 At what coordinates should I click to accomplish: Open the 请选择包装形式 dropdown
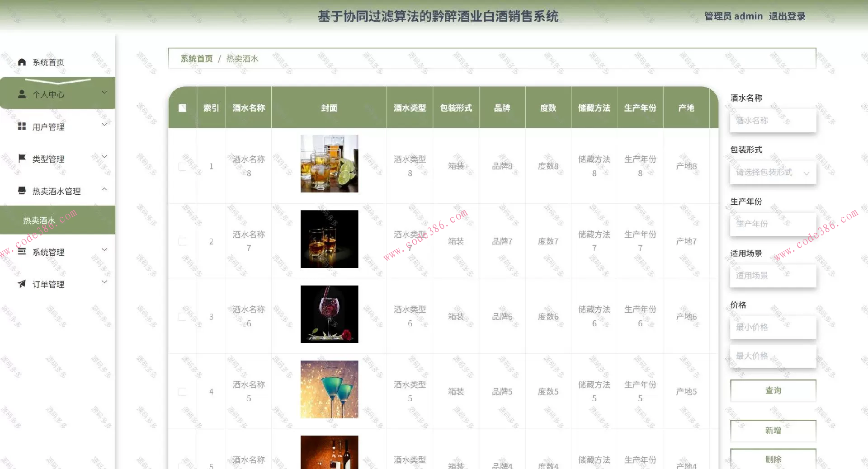[773, 172]
